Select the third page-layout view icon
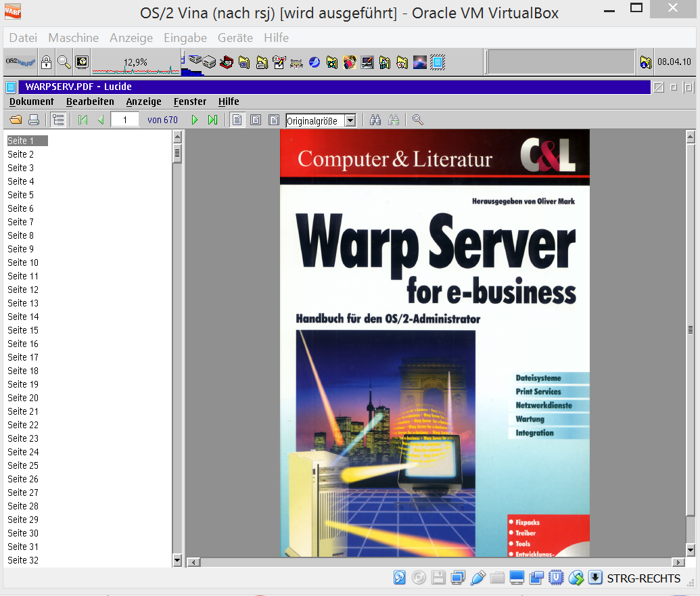The image size is (700, 596). coord(274,120)
